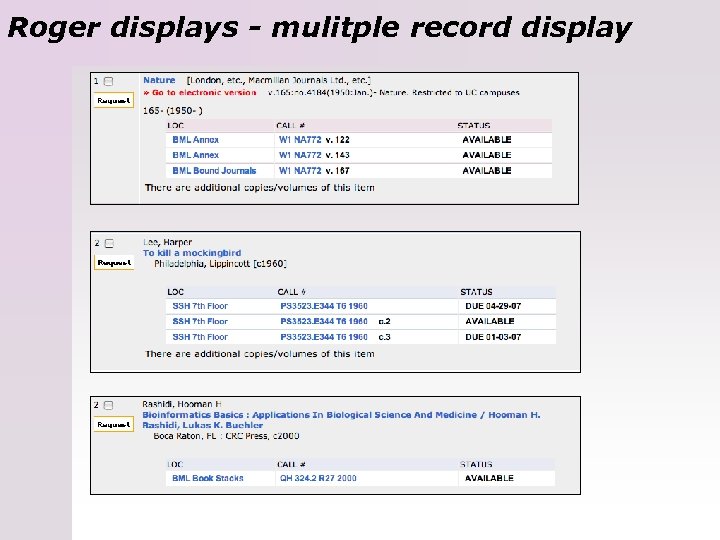Click the AVAILABLE status for QH 324.2 R27 2000
720x540 pixels.
coord(489,478)
